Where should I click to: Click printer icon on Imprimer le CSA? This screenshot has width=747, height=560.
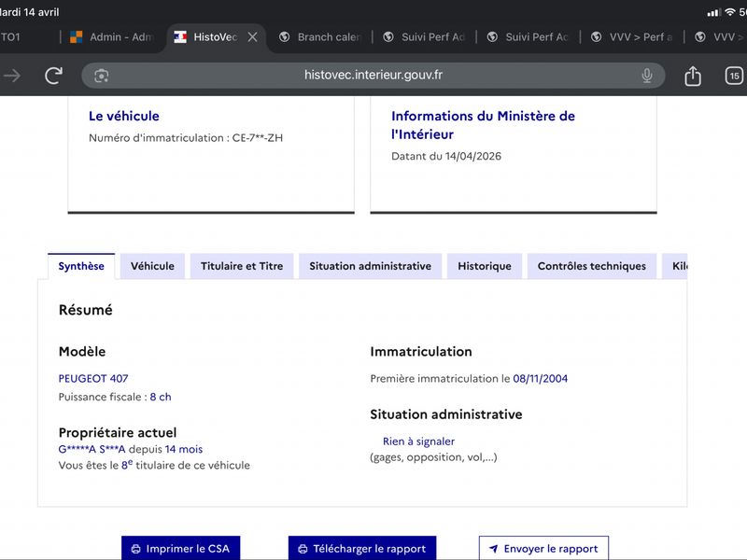coord(135,549)
